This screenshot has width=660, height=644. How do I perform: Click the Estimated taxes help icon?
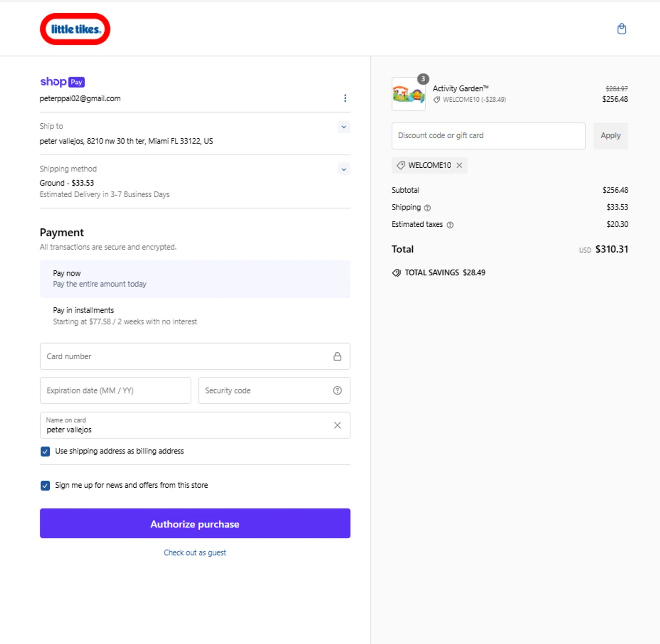450,225
